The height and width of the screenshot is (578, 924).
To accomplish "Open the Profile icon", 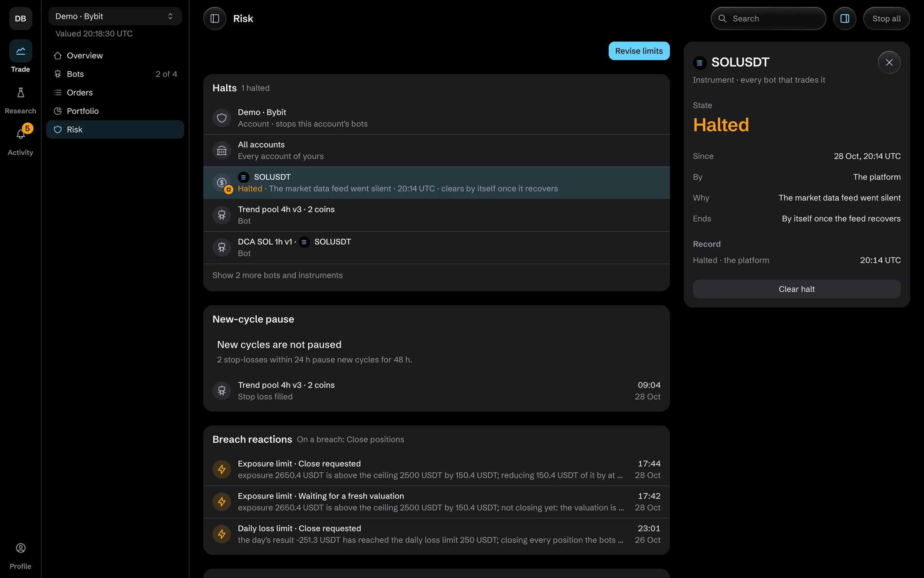I will click(20, 548).
